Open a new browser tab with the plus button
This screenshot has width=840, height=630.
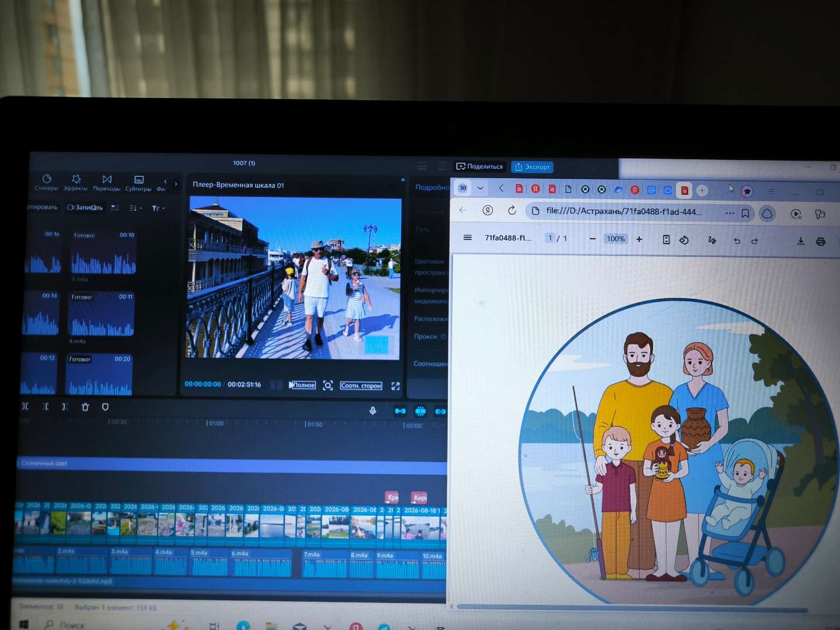click(702, 190)
